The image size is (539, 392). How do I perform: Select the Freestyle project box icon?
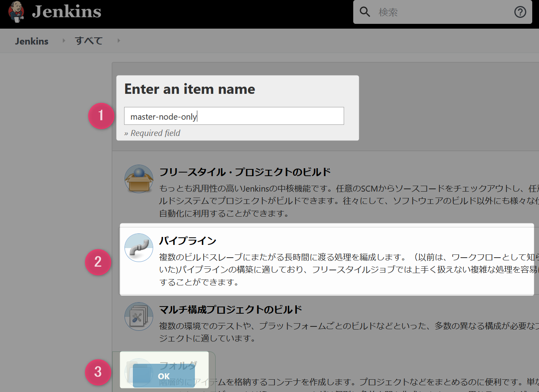pyautogui.click(x=139, y=179)
